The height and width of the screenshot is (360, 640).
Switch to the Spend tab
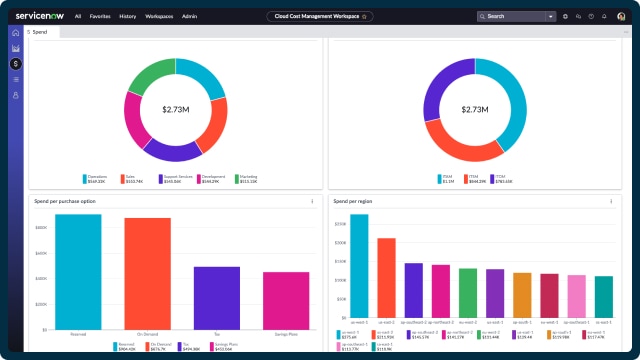[x=40, y=32]
